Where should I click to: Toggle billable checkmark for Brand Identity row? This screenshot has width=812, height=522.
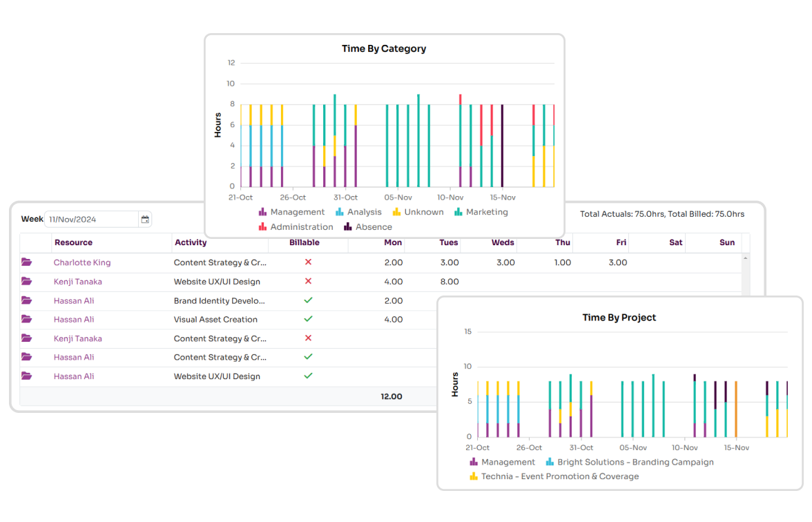pos(308,300)
